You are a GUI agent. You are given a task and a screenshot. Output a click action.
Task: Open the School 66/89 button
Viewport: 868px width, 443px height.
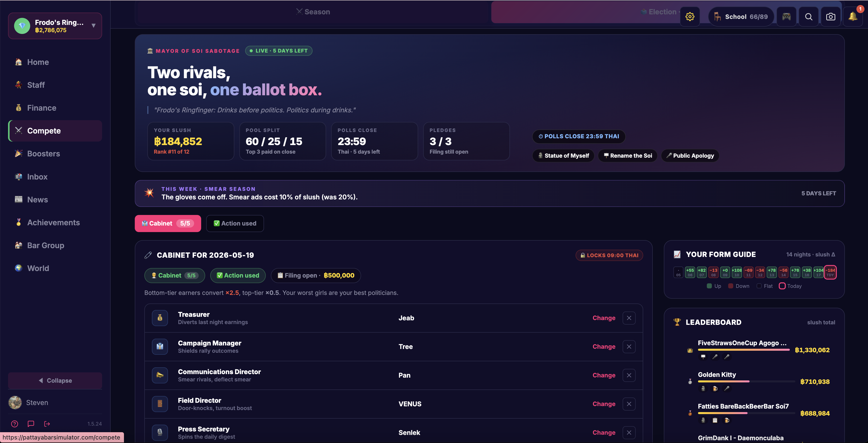point(741,17)
